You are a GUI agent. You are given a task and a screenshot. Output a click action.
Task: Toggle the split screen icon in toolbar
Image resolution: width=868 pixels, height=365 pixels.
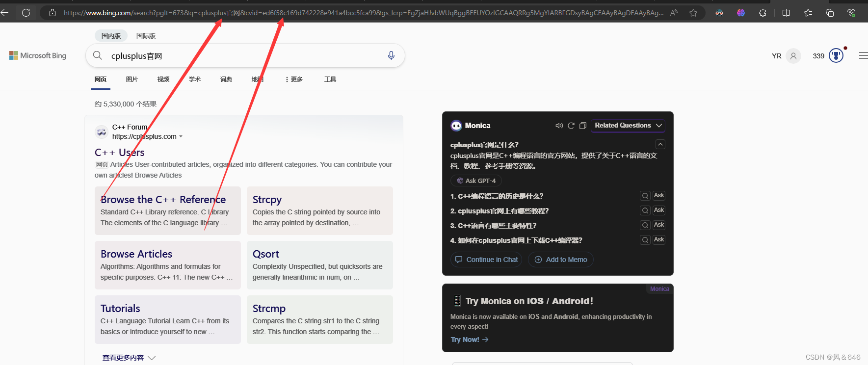point(786,13)
